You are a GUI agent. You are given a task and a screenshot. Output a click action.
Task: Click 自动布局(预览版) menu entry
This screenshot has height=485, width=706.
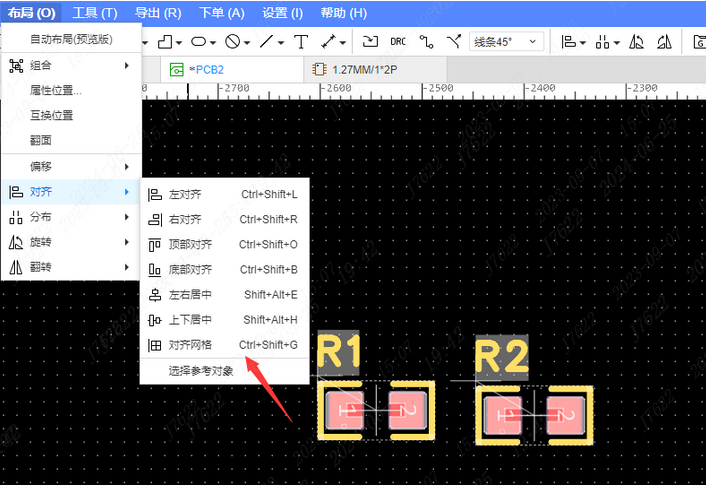(x=70, y=39)
